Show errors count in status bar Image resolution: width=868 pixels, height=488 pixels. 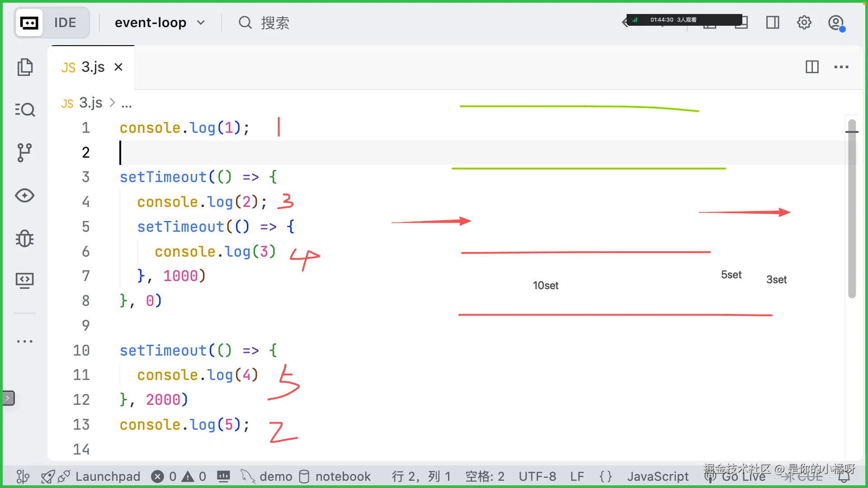click(164, 476)
